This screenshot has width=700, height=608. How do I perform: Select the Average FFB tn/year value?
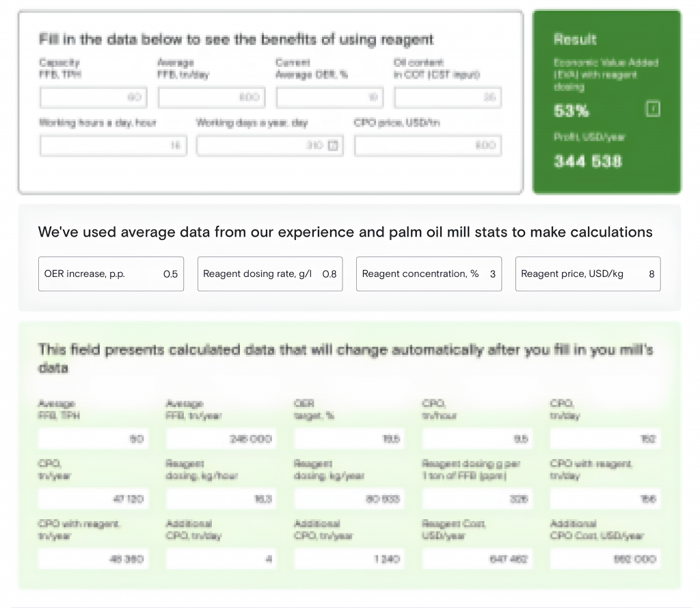[x=221, y=438]
